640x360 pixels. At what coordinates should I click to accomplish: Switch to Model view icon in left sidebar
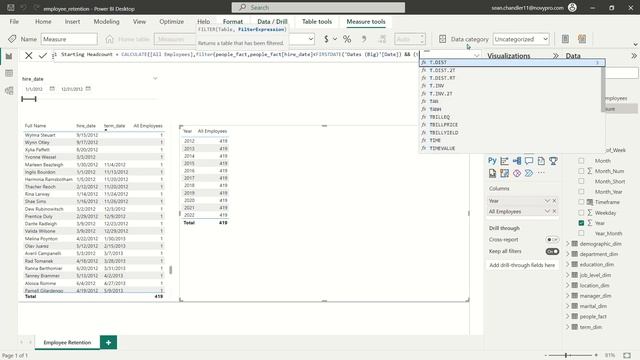pos(9,91)
